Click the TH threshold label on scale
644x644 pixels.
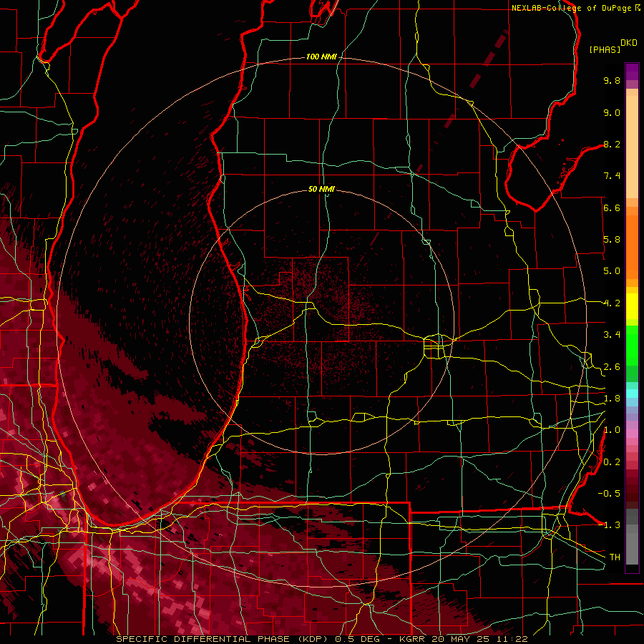point(615,557)
